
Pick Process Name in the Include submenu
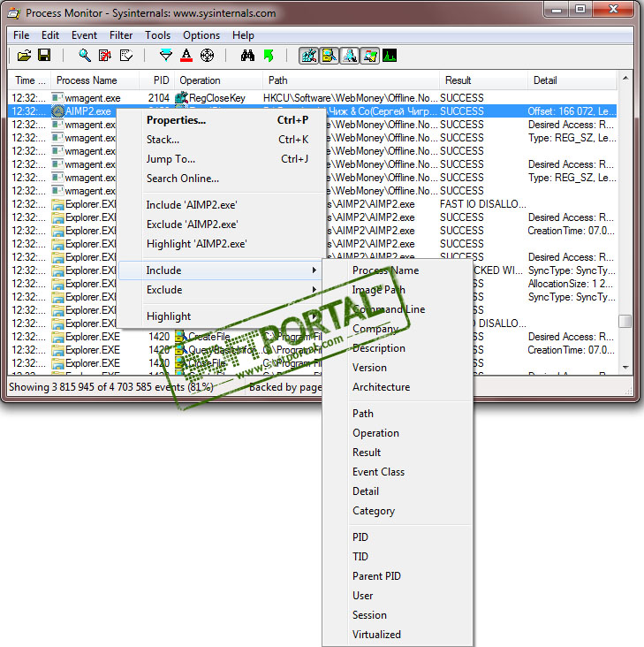point(398,270)
